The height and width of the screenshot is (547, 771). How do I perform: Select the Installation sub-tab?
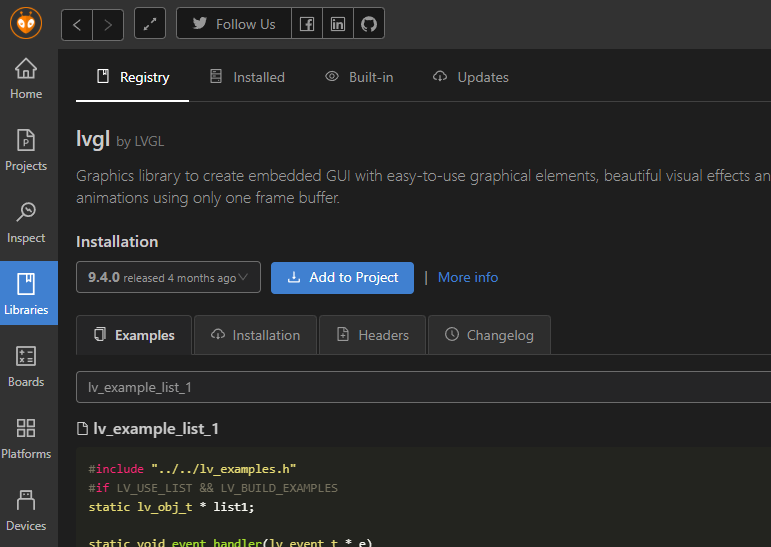pyautogui.click(x=255, y=335)
